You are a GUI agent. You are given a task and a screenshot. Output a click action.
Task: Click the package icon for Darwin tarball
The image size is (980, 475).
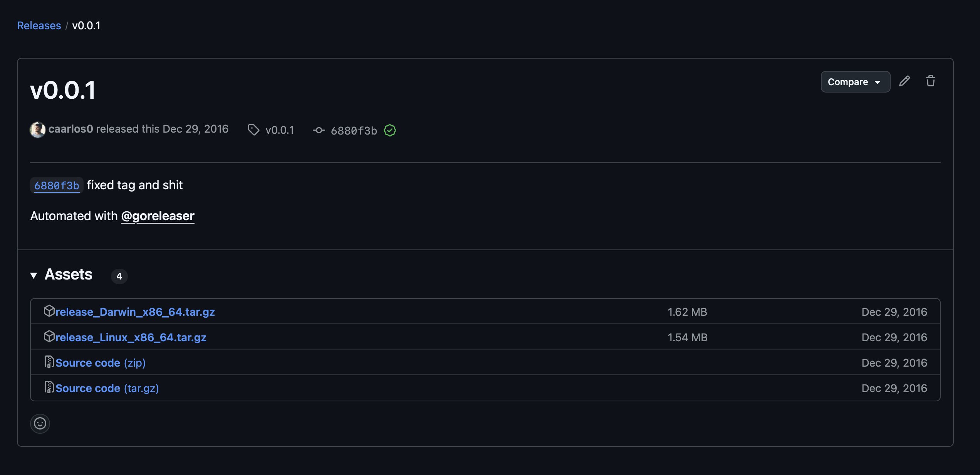(x=49, y=311)
